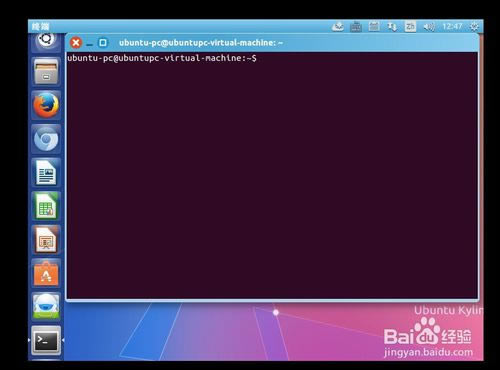Screen dimensions: 500x370
Task: Close the terminal window
Action: 76,43
